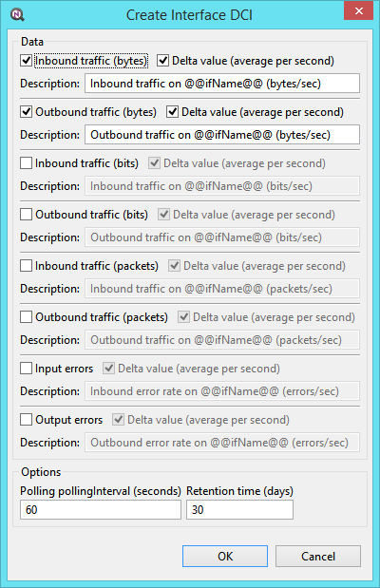Click Delta value checkbox for Input errors
Image resolution: width=380 pixels, height=588 pixels.
[x=109, y=369]
